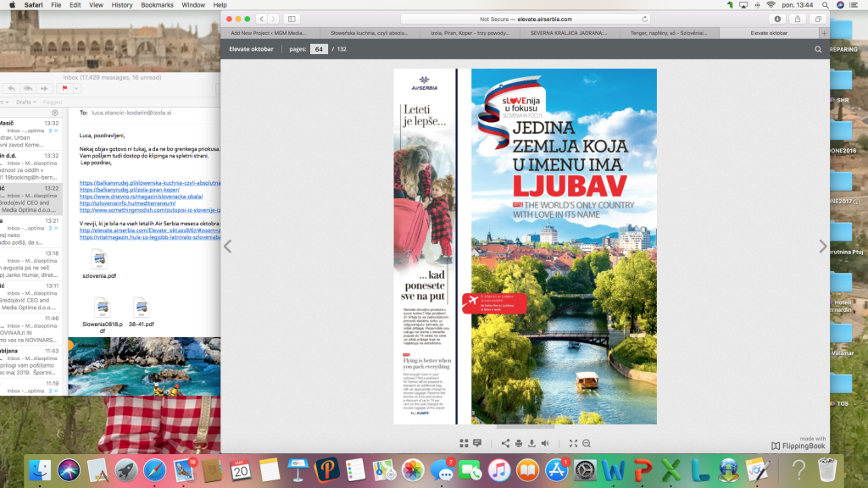Click the Share icon in FlippingBook toolbar
The image size is (868, 488).
[x=505, y=443]
